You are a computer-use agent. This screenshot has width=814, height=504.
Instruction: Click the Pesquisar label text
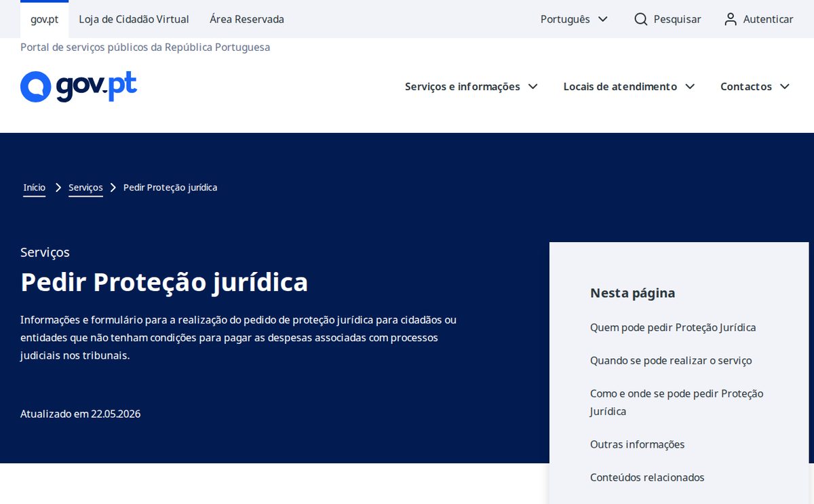tap(678, 19)
